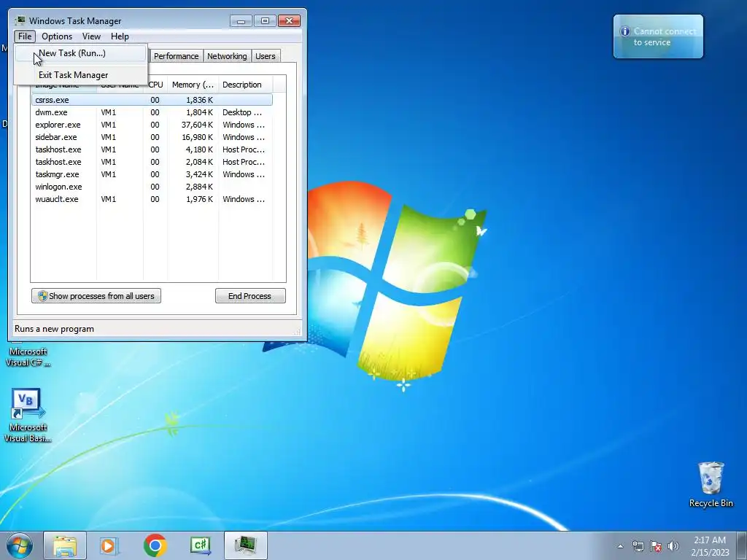Select the dwm.exe process
The width and height of the screenshot is (747, 560).
tap(152, 112)
